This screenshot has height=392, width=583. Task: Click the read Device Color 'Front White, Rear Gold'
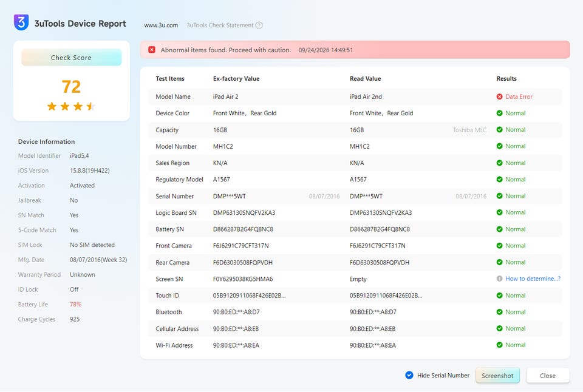tap(381, 113)
